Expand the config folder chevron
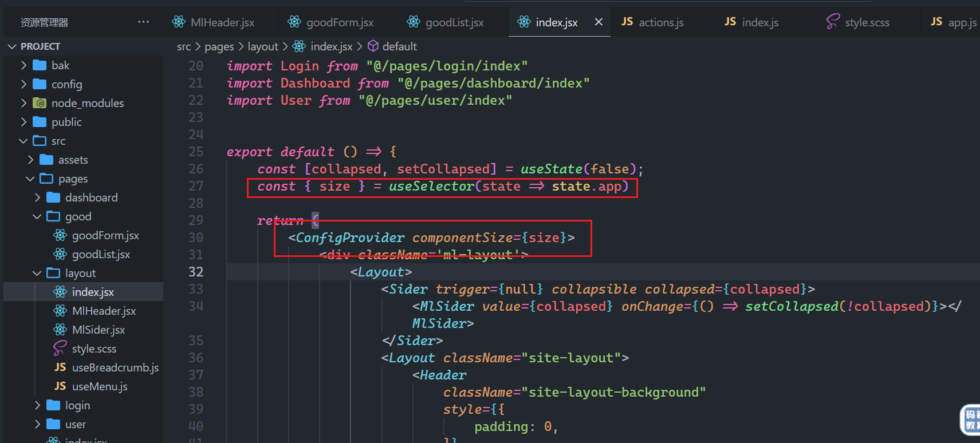This screenshot has width=980, height=443. coord(23,84)
